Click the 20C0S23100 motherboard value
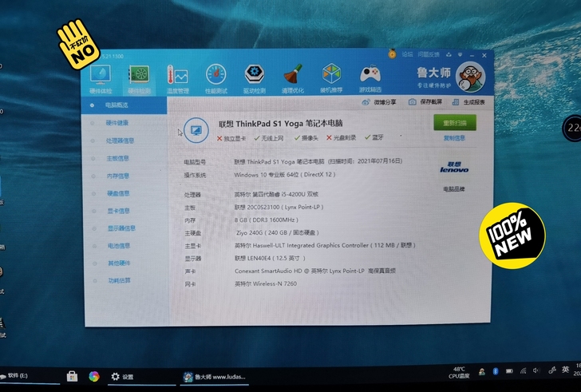The width and height of the screenshot is (581, 392). [x=279, y=207]
